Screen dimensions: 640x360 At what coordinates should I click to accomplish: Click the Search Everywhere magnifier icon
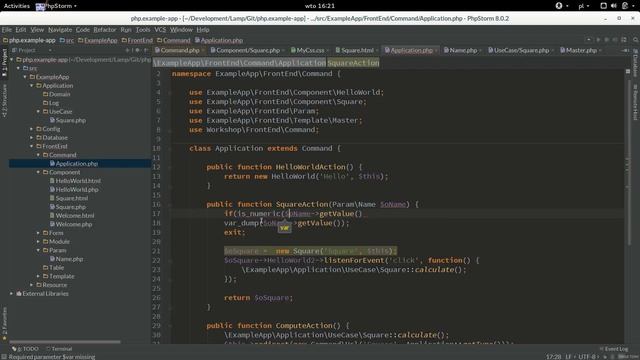[x=636, y=40]
